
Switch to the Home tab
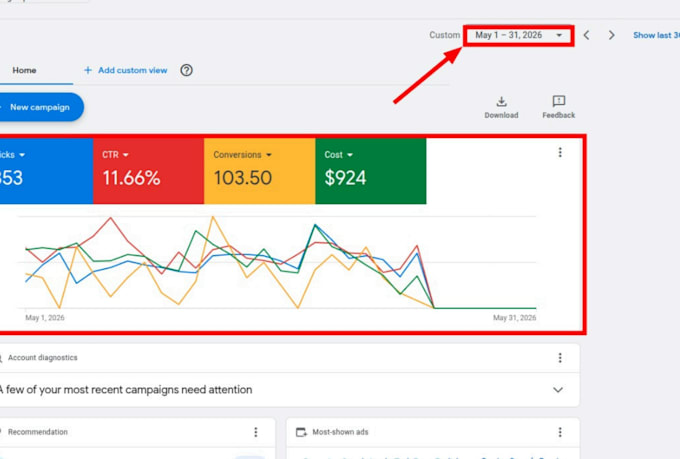click(24, 70)
